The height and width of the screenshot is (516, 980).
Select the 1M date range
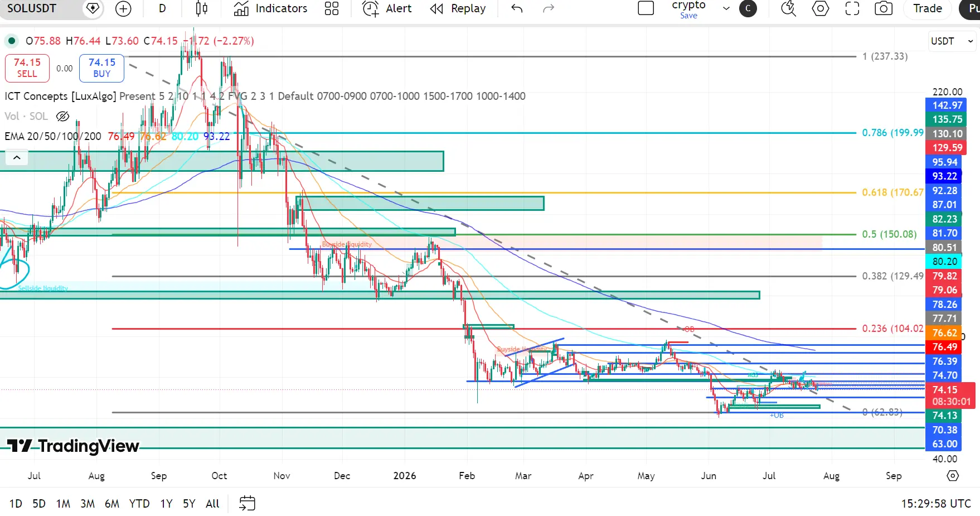click(x=63, y=504)
